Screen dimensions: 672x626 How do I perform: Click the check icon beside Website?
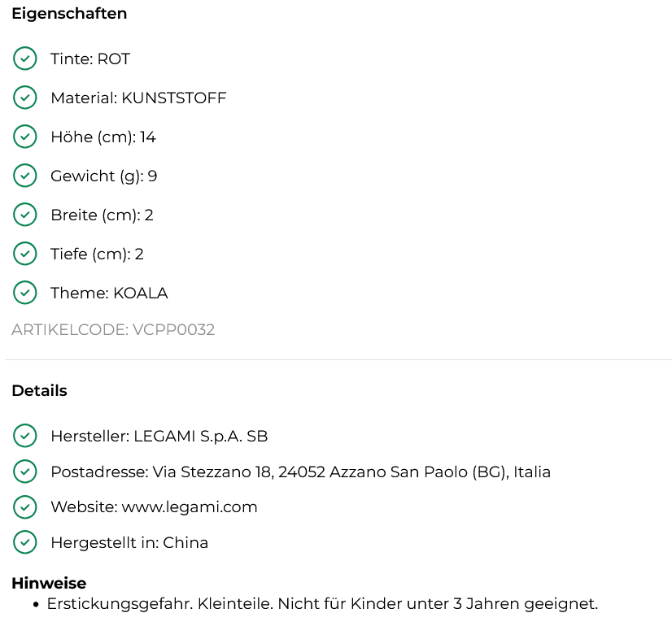click(25, 506)
